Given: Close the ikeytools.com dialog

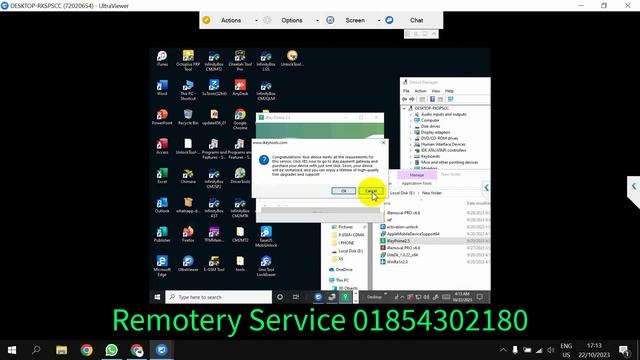Looking at the screenshot, I should point(383,142).
